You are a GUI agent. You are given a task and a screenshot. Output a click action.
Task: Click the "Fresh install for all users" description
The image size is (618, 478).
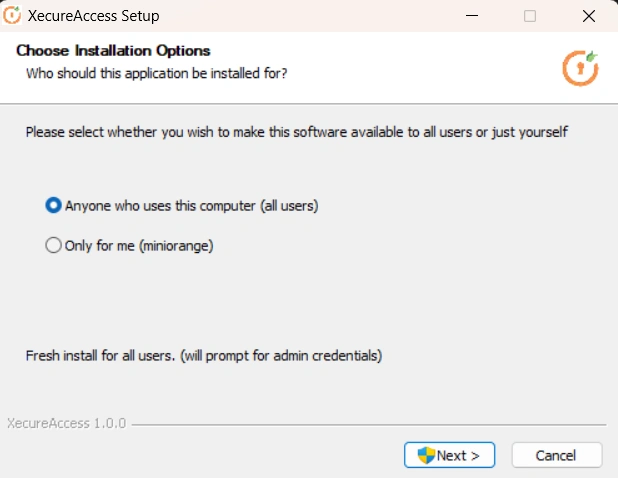click(x=204, y=355)
